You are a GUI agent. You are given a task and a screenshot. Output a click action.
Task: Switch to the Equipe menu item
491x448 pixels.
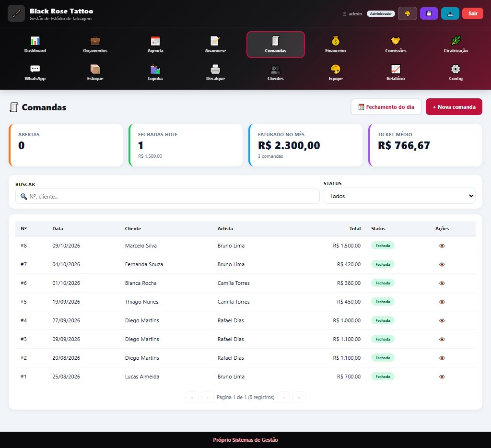pos(336,72)
